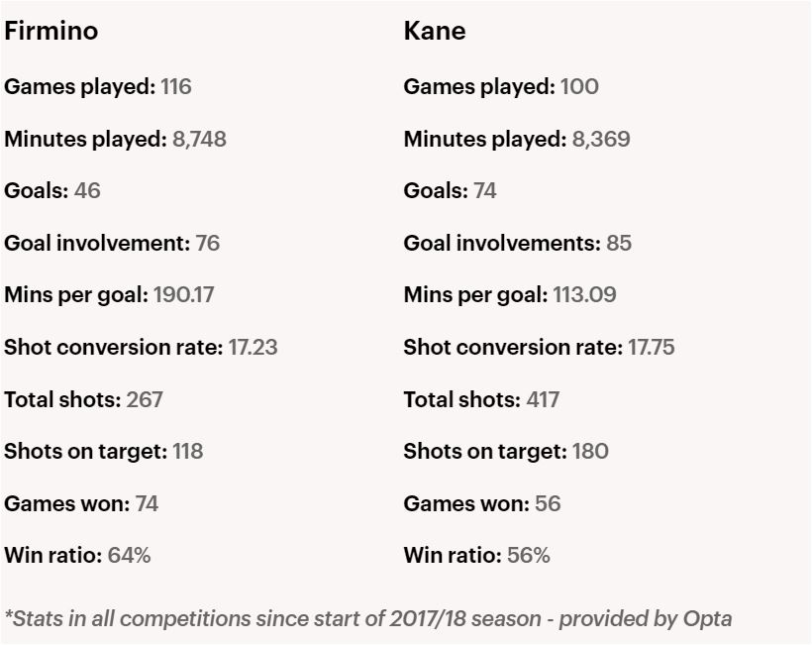The width and height of the screenshot is (812, 645).
Task: Click the Kane column heading
Action: (x=434, y=31)
